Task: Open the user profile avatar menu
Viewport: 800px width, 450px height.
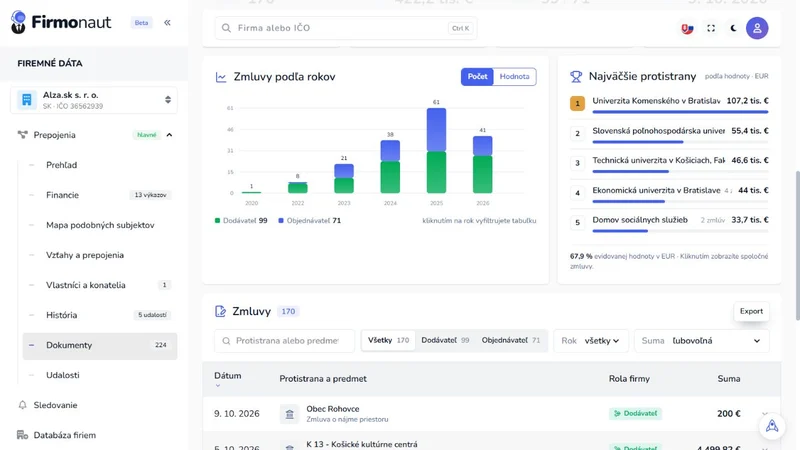Action: pos(757,28)
